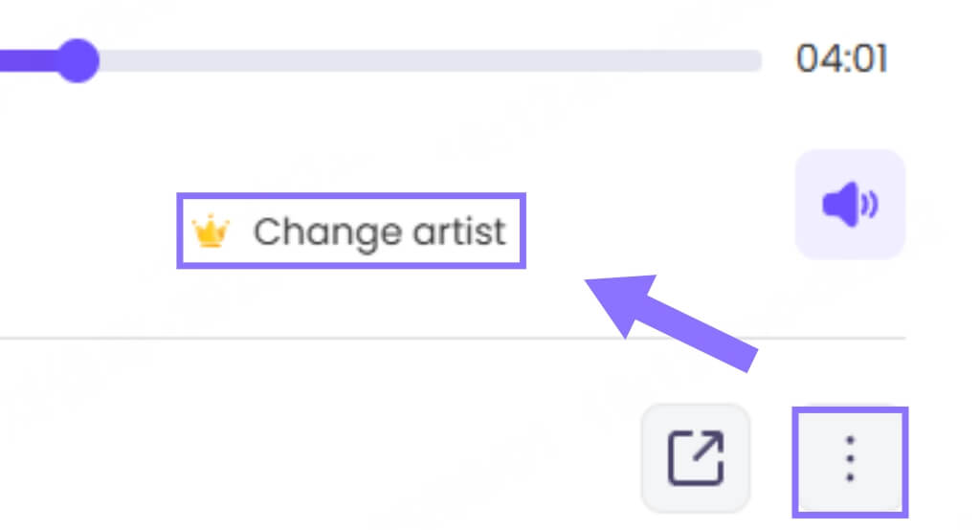The width and height of the screenshot is (980, 530).
Task: Jump to the end of the progress bar
Action: (756, 61)
